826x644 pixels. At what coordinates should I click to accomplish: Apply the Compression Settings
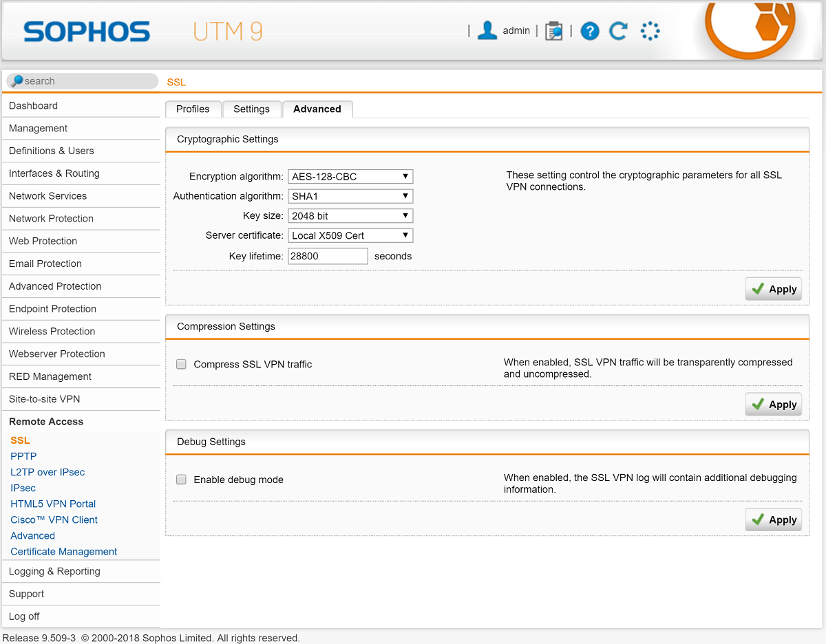774,405
